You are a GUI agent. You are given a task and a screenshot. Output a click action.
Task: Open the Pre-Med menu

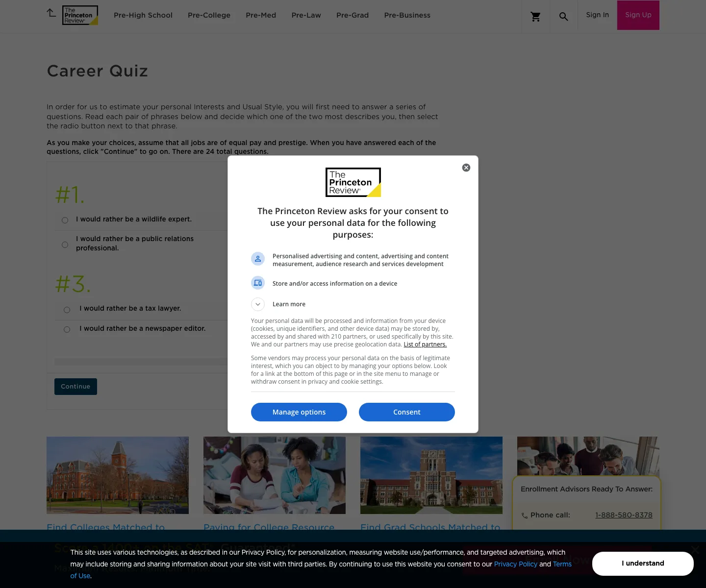tap(261, 15)
